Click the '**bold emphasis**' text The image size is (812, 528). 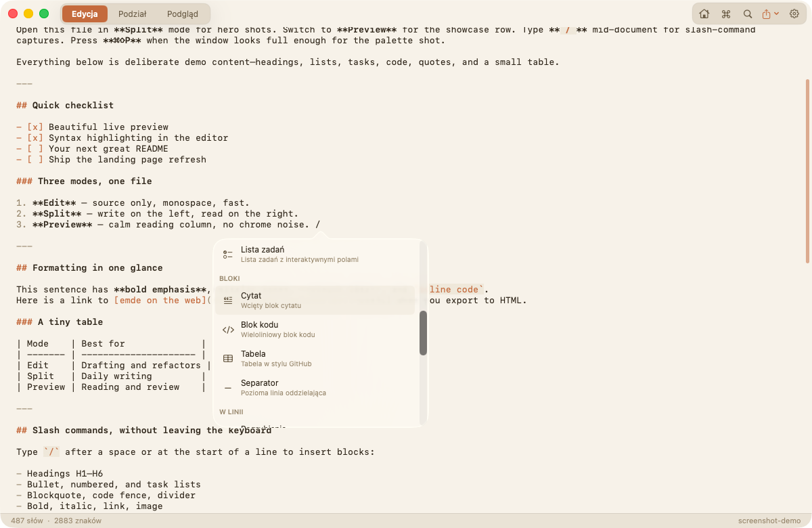pyautogui.click(x=160, y=289)
